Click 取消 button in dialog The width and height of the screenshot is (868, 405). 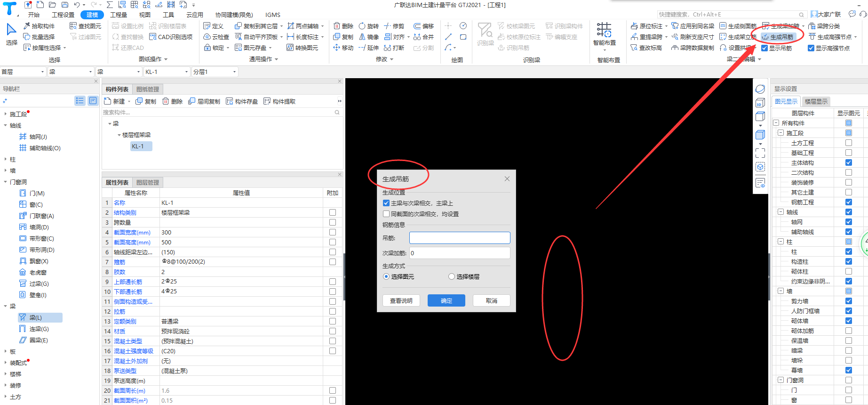click(492, 300)
